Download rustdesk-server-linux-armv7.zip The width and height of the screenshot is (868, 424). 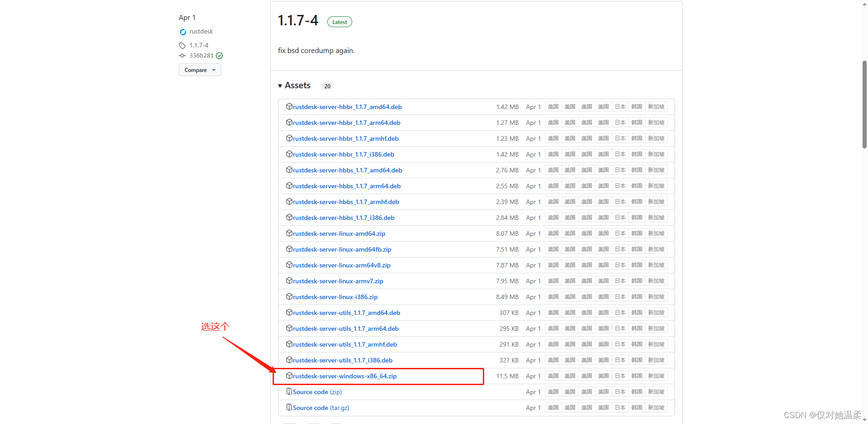(x=338, y=281)
